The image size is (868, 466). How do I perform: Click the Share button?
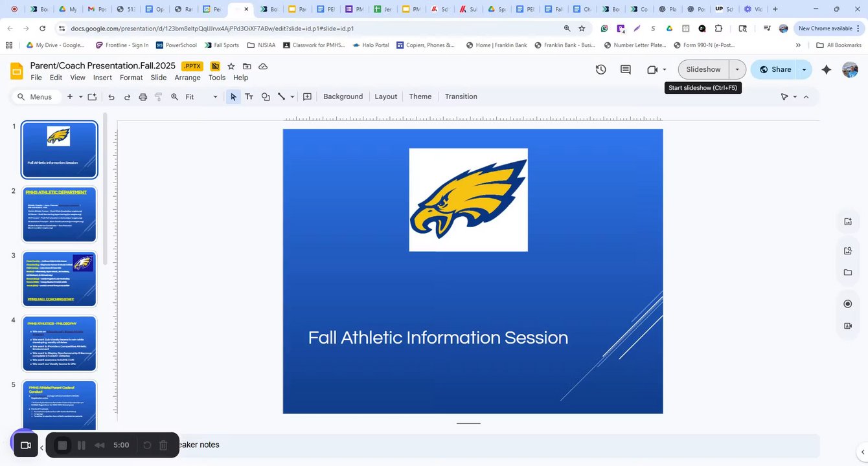coord(775,69)
